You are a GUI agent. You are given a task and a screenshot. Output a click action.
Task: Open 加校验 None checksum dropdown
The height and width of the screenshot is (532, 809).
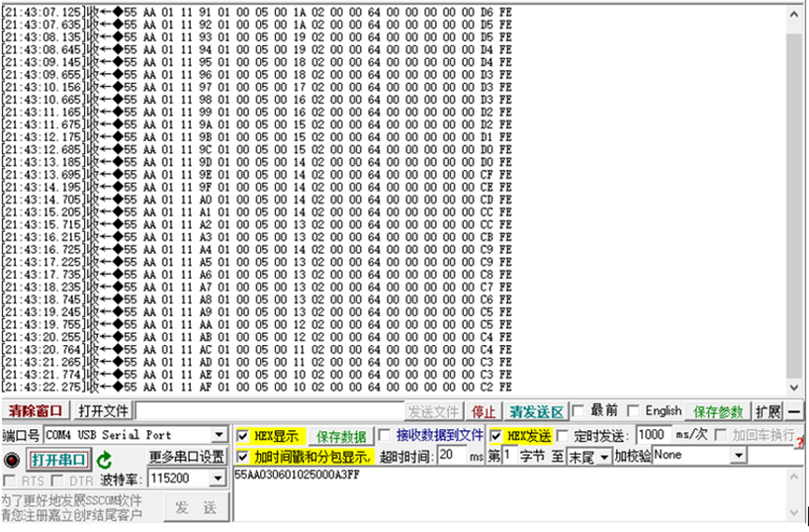point(739,455)
